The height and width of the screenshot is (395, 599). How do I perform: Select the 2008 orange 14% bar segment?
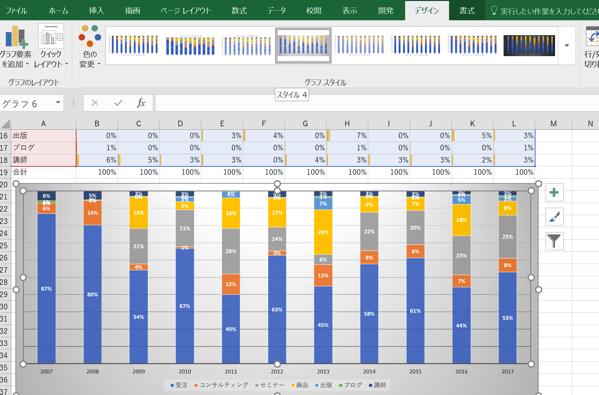[x=92, y=213]
